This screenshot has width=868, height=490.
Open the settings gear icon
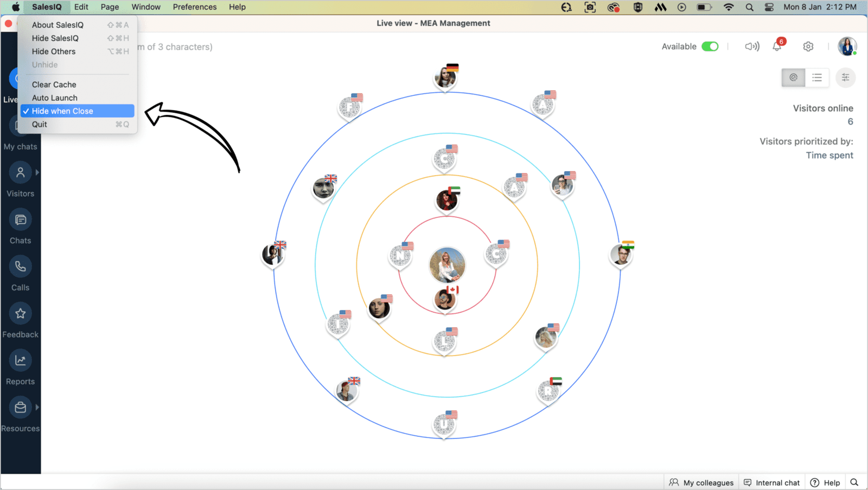click(808, 47)
